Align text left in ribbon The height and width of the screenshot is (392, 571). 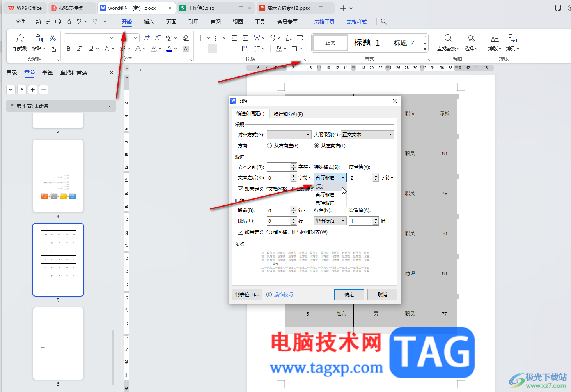tap(201, 49)
